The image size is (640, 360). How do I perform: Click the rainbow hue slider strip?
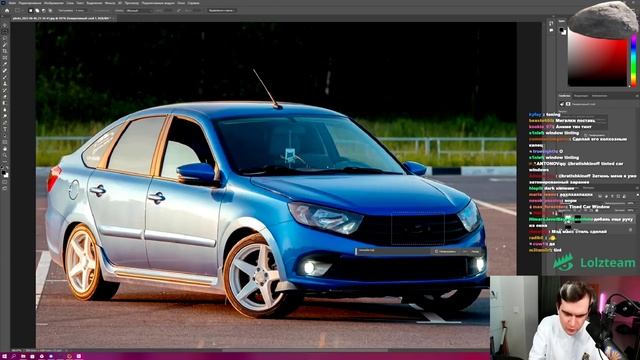pyautogui.click(x=633, y=61)
